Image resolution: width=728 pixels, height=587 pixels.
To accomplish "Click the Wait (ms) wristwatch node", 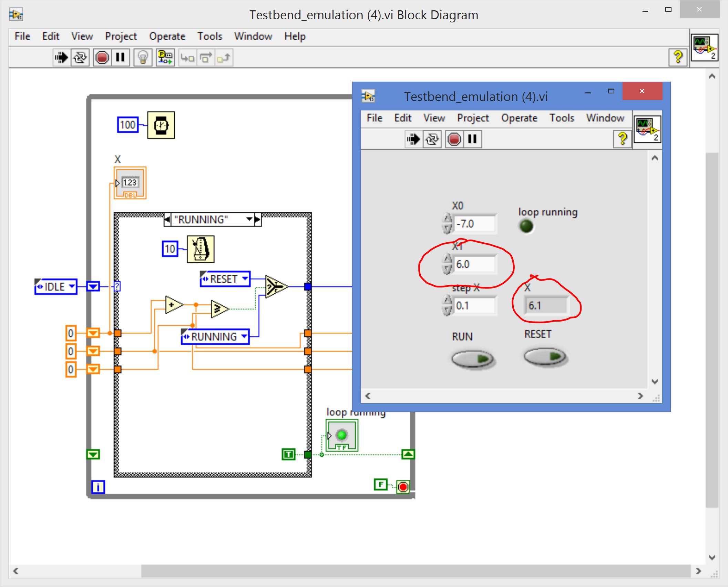I will coord(161,125).
